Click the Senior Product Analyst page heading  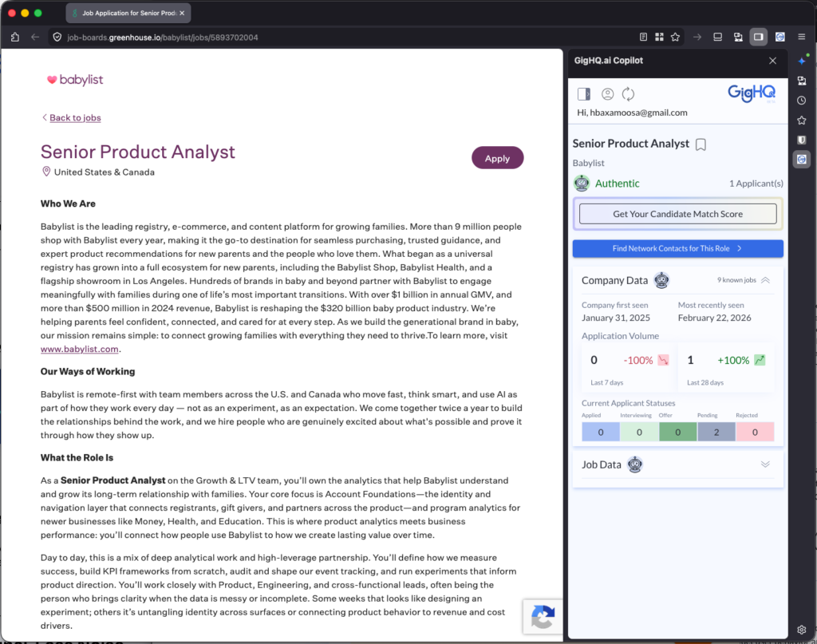pos(137,152)
